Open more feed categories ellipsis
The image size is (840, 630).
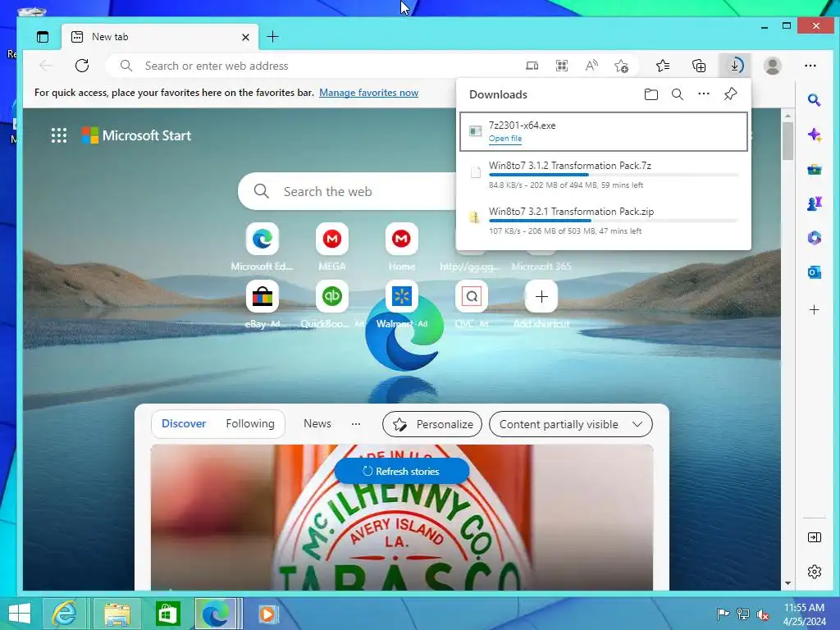(x=356, y=424)
